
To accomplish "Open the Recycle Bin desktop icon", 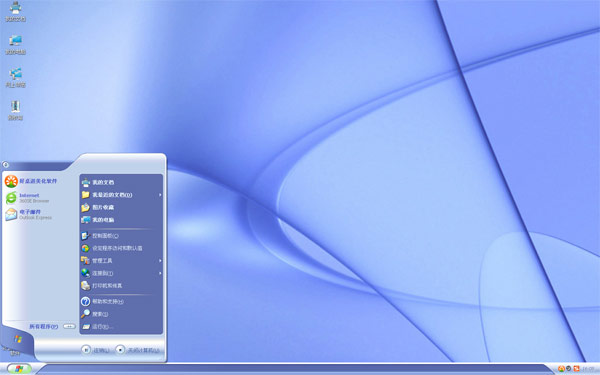I will click(x=15, y=111).
